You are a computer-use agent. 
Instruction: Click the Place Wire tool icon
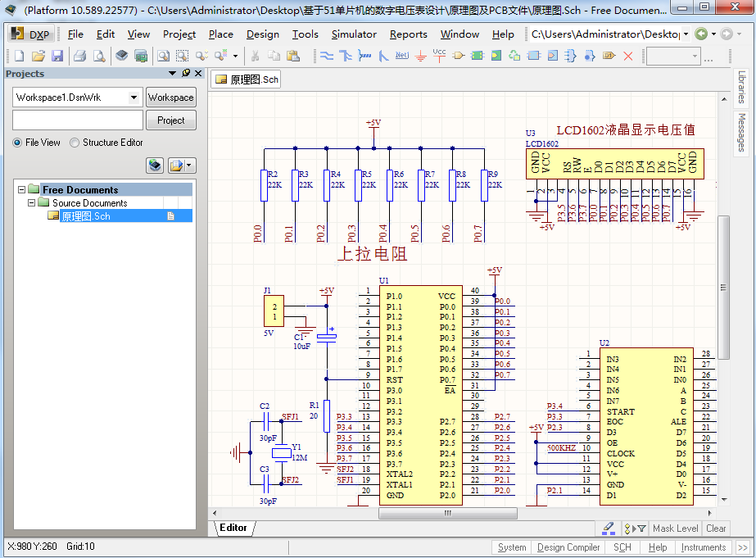click(326, 56)
